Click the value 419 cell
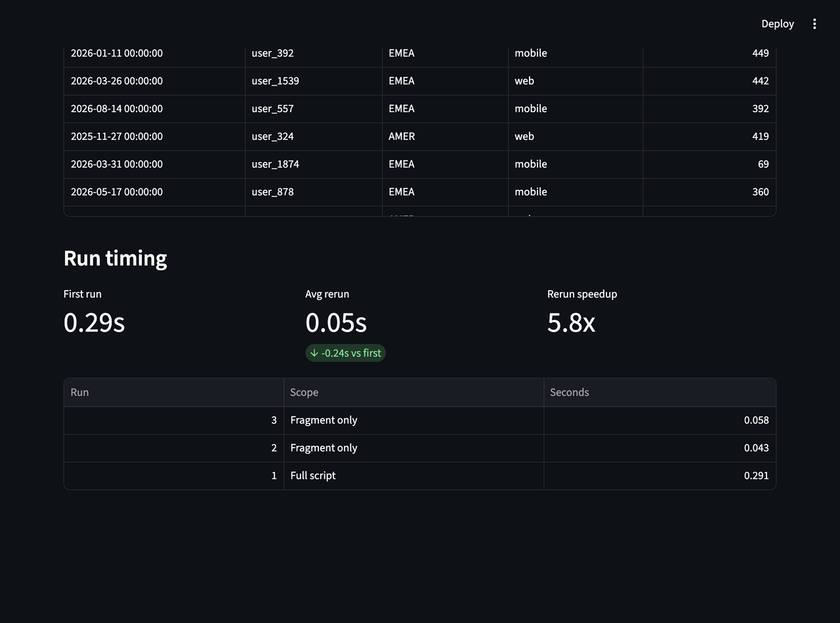The width and height of the screenshot is (840, 623). point(709,137)
